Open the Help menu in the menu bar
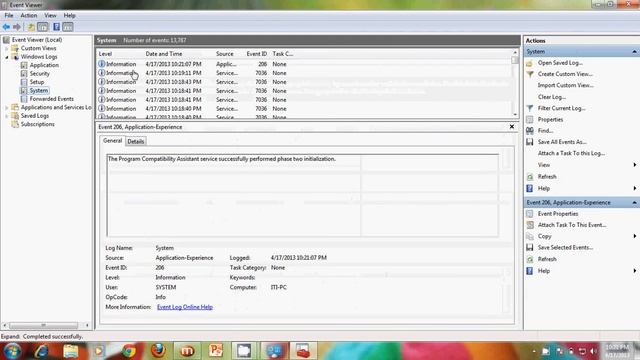This screenshot has height=360, width=640. click(x=69, y=16)
